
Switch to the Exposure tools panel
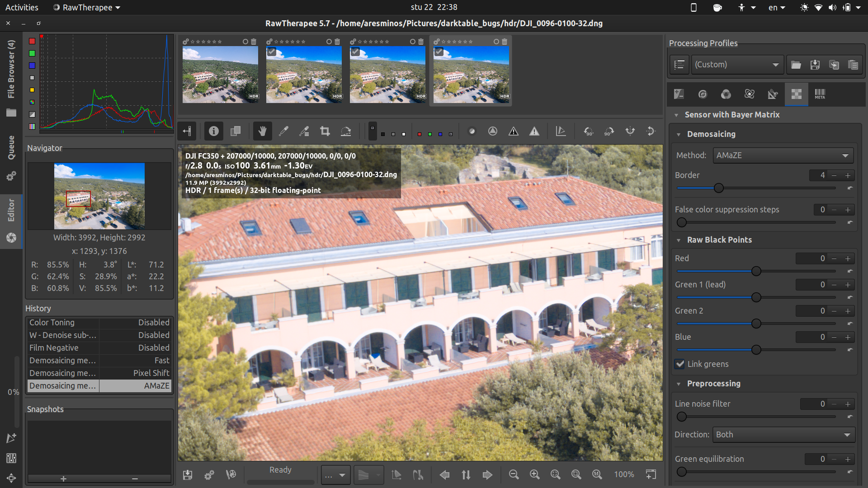679,94
